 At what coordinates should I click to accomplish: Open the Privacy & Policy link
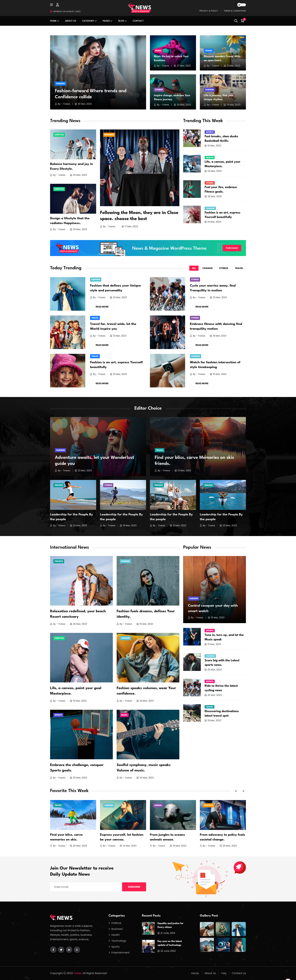pos(209,11)
